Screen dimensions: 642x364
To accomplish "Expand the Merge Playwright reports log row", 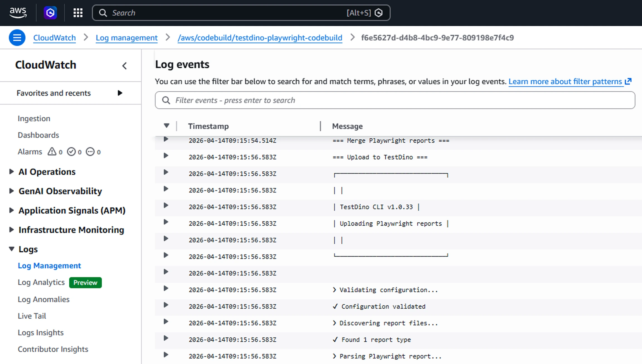I will click(166, 139).
